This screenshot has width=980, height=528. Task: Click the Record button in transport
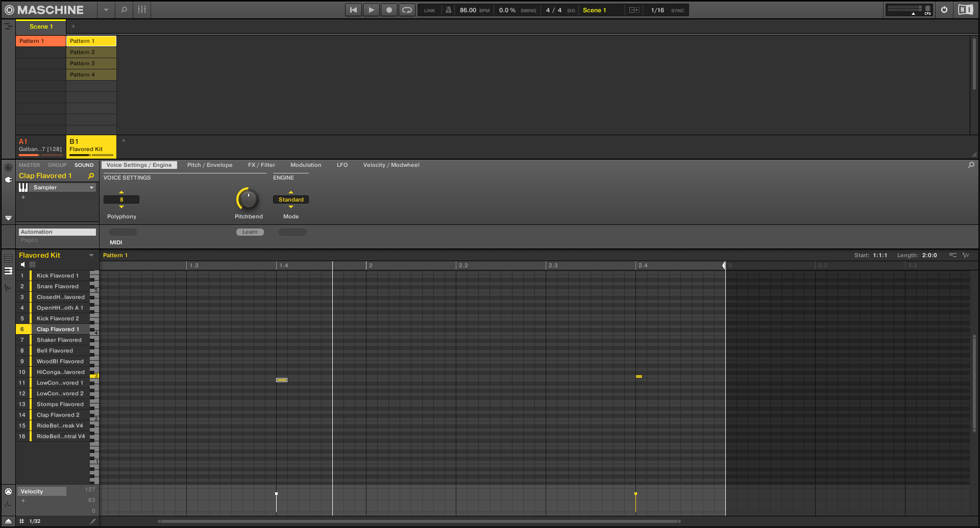pyautogui.click(x=389, y=10)
